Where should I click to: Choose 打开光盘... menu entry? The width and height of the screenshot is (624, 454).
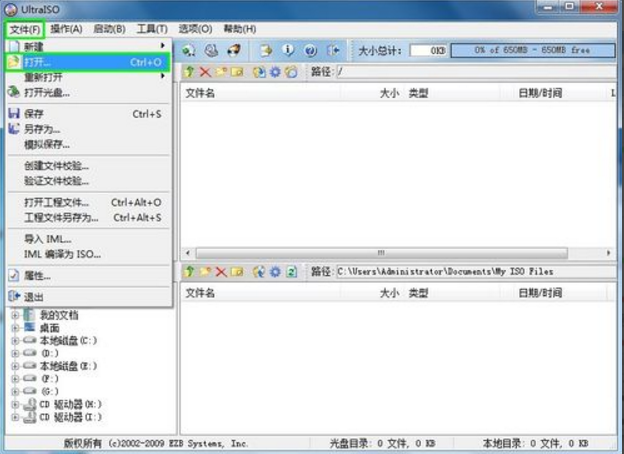coord(89,92)
